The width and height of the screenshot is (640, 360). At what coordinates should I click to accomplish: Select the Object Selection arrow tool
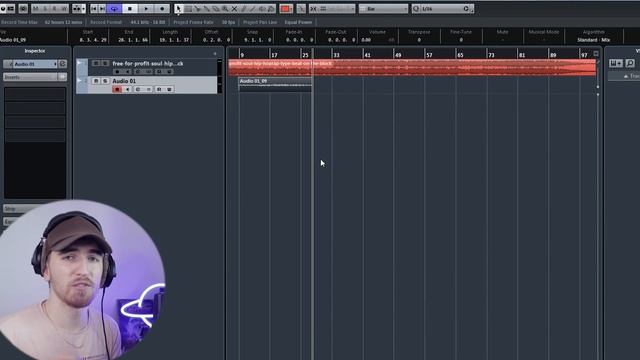(x=178, y=9)
